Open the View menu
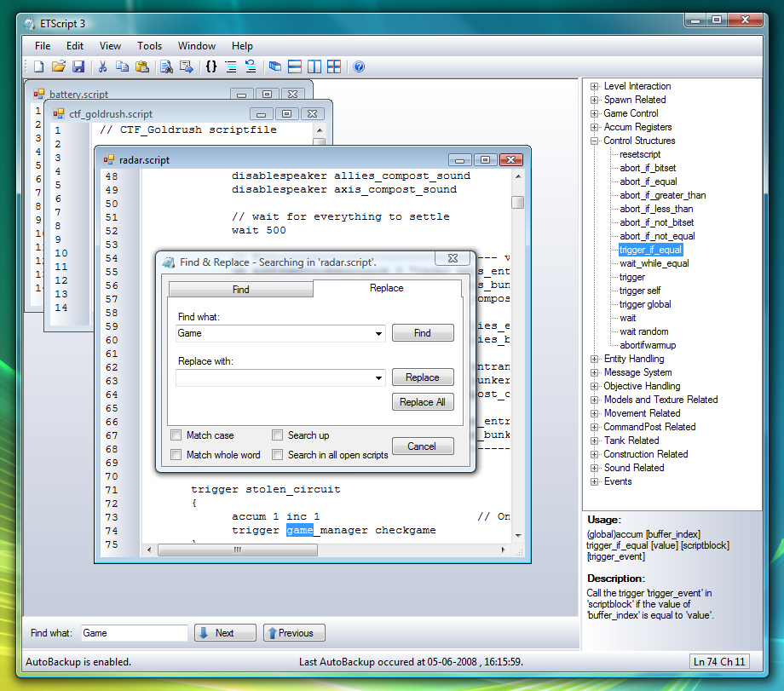 110,46
